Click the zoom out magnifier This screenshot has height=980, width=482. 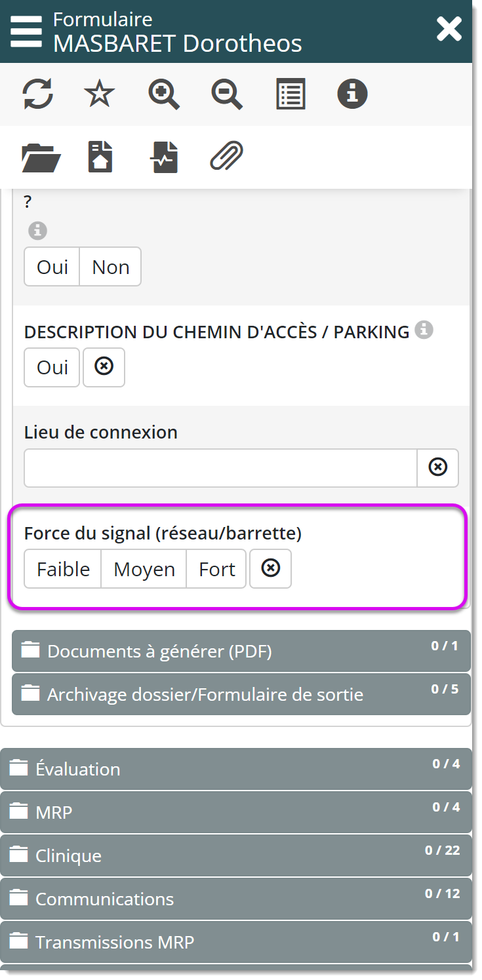pos(227,94)
